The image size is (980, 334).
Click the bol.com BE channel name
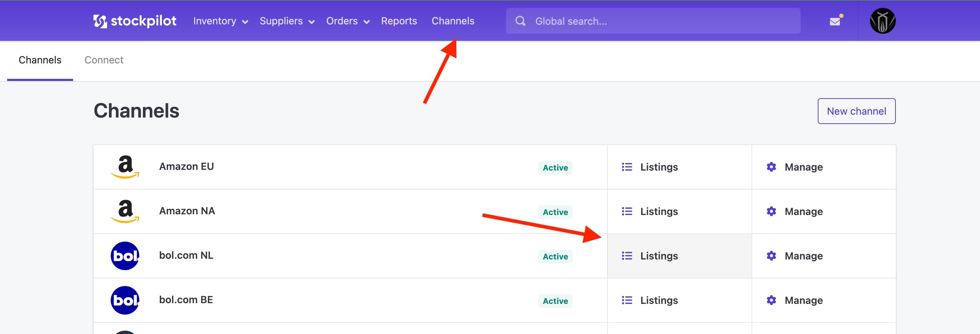[x=186, y=300]
